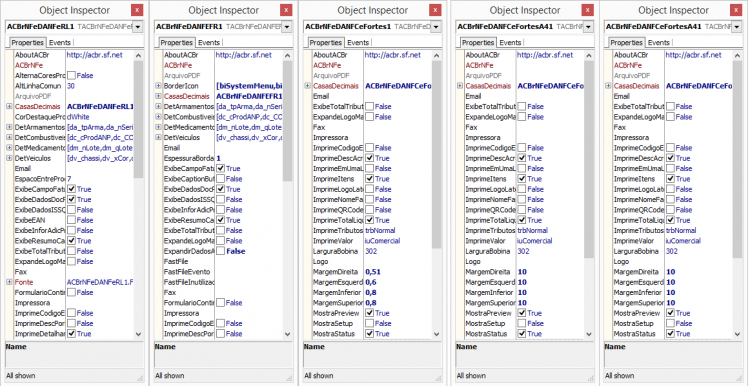Screen dimensions: 750x386
Task: Expand CasasDecimais in ACBrNFeDANFEFR1 inspector
Action: [x=158, y=96]
